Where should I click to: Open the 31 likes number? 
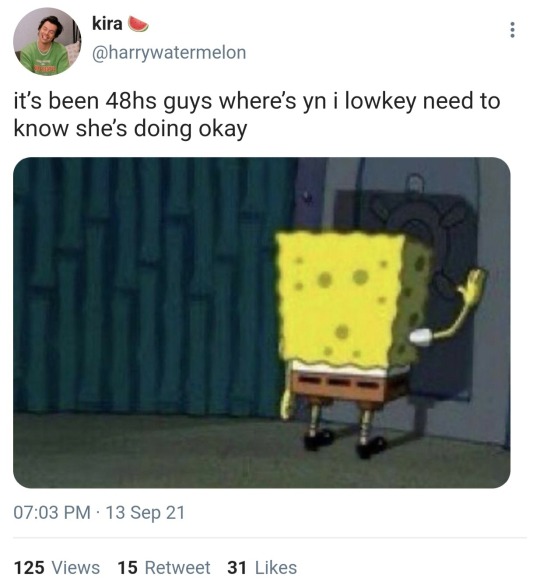coord(237,567)
